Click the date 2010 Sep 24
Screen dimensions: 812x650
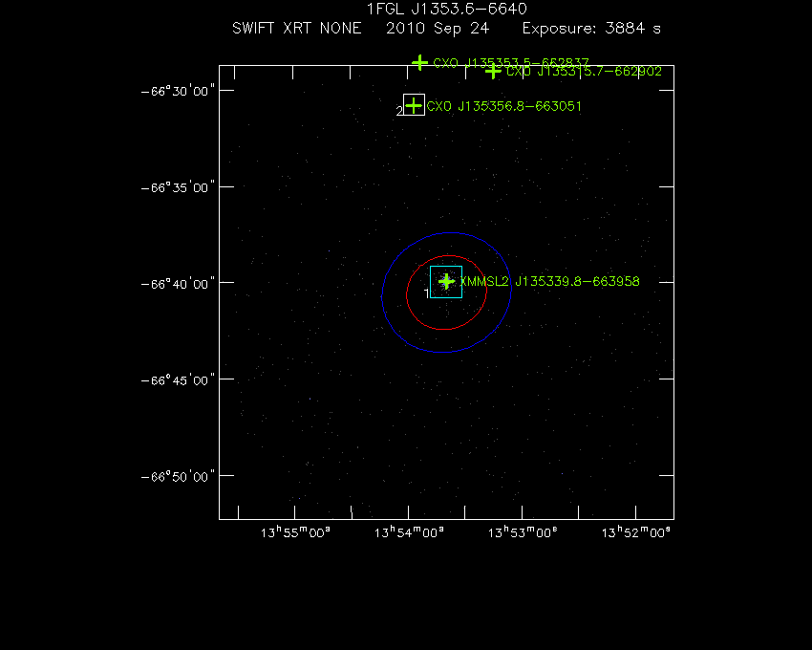tap(438, 29)
